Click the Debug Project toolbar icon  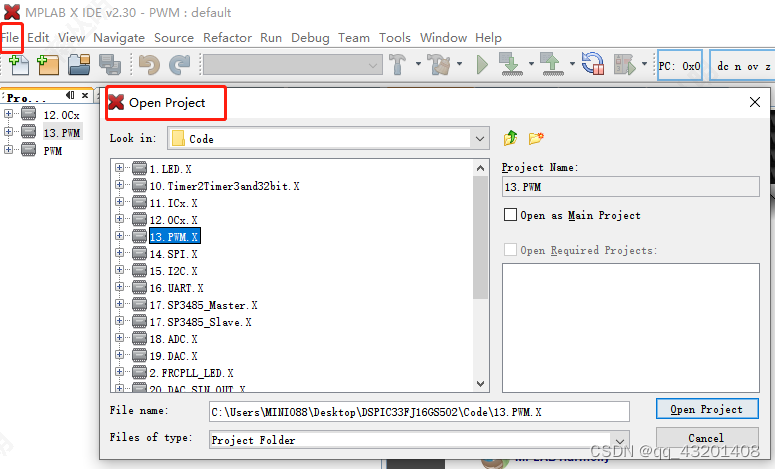click(625, 65)
